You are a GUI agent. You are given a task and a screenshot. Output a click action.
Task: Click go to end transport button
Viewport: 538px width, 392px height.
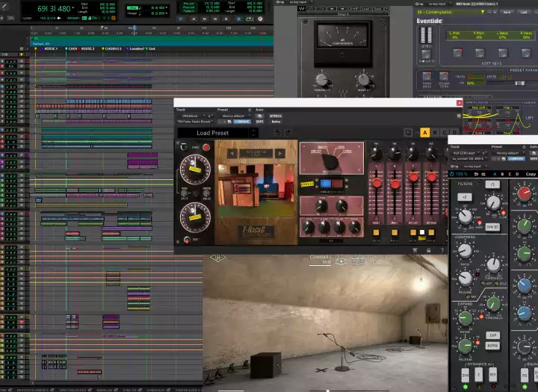click(226, 19)
